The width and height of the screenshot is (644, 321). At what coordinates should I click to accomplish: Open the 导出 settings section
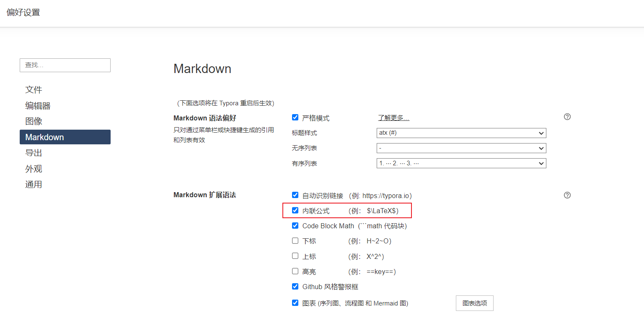pyautogui.click(x=65, y=153)
